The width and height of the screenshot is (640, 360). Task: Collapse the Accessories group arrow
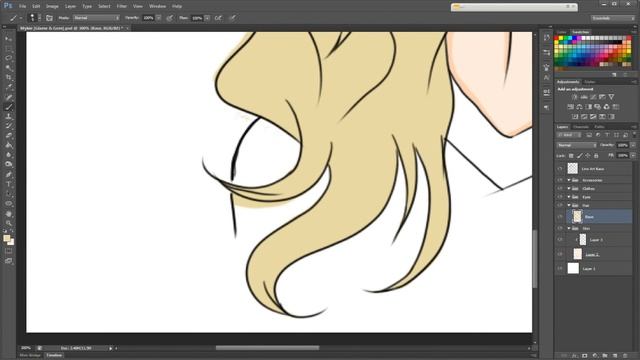click(569, 180)
